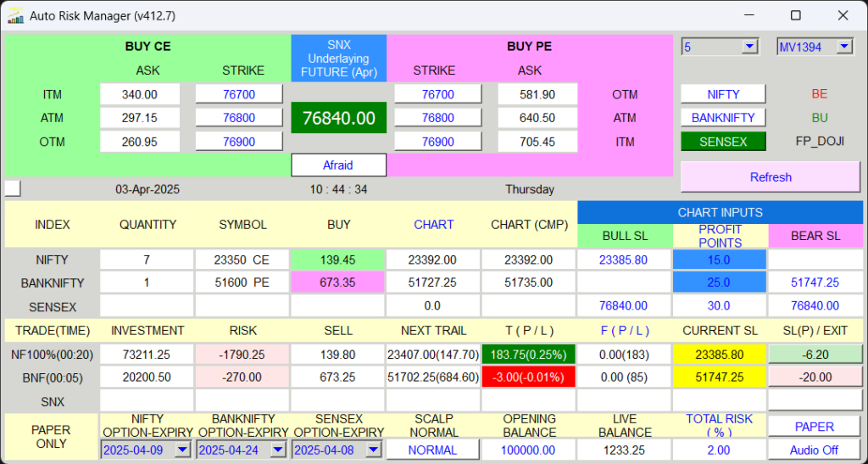This screenshot has width=868, height=464.
Task: Click the Afraid sentiment button
Action: 338,165
